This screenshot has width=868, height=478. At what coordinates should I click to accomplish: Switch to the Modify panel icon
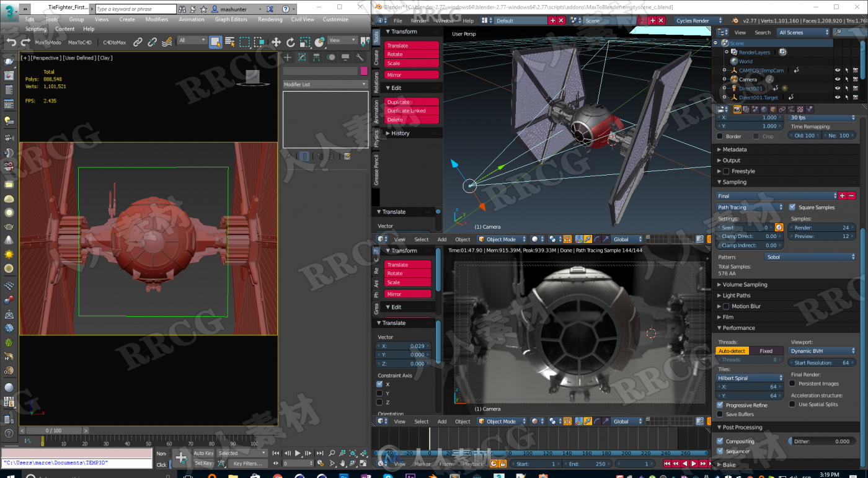click(x=302, y=58)
